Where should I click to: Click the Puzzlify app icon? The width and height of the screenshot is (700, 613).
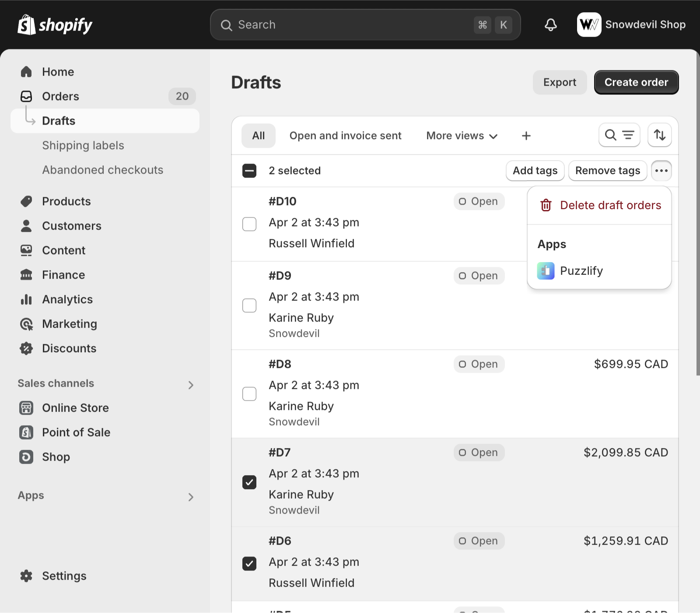coord(546,271)
